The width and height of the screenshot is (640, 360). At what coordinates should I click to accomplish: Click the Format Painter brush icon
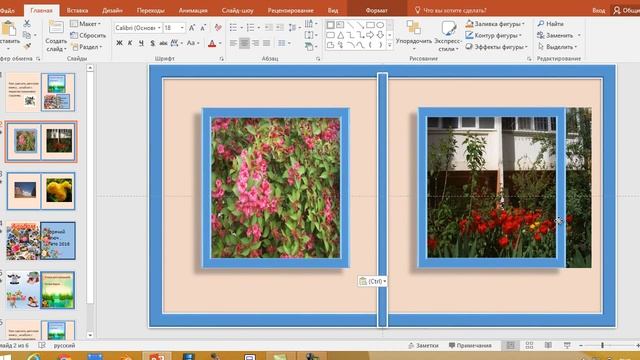pyautogui.click(x=27, y=47)
